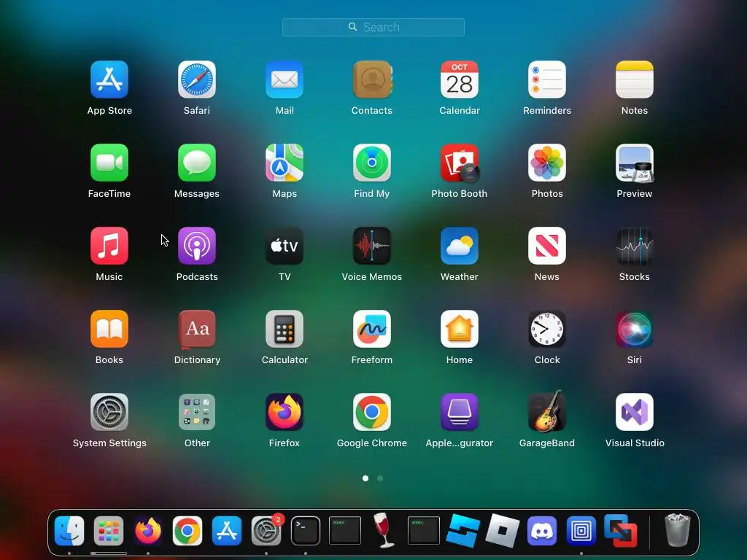Launch Firefox from the Launchpad grid
747x560 pixels.
[x=285, y=412]
